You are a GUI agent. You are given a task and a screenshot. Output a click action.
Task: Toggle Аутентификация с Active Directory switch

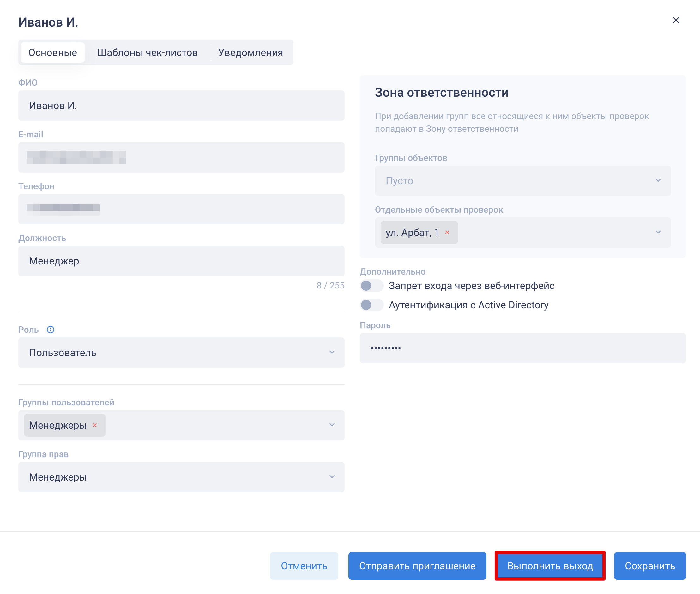coord(371,305)
